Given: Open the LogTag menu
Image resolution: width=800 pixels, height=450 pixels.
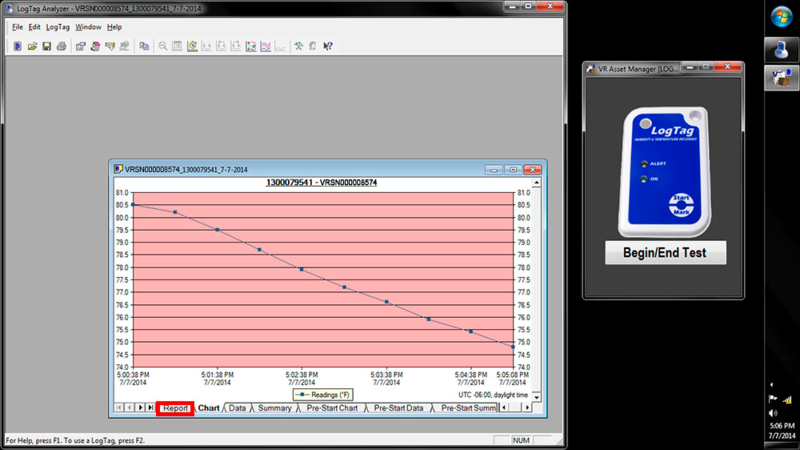Looking at the screenshot, I should (x=58, y=27).
